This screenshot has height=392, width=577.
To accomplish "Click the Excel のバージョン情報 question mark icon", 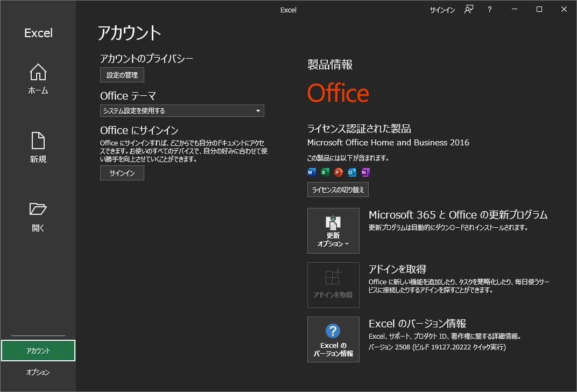I will click(333, 331).
